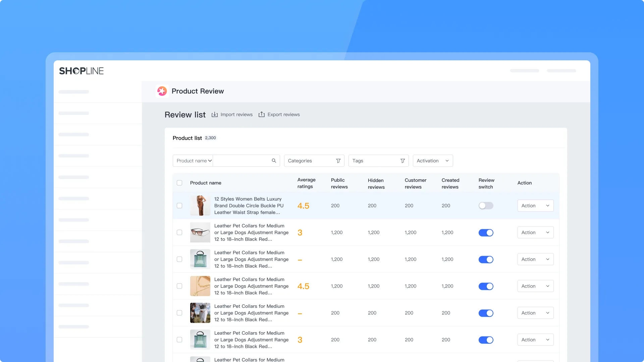Click the Import reviews download icon
644x362 pixels.
215,115
